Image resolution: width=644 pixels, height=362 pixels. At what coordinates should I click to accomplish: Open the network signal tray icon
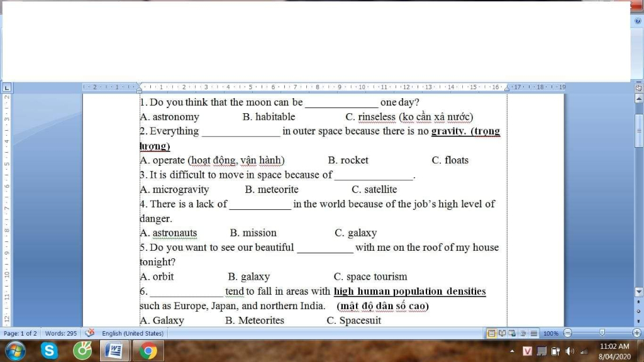tap(584, 351)
